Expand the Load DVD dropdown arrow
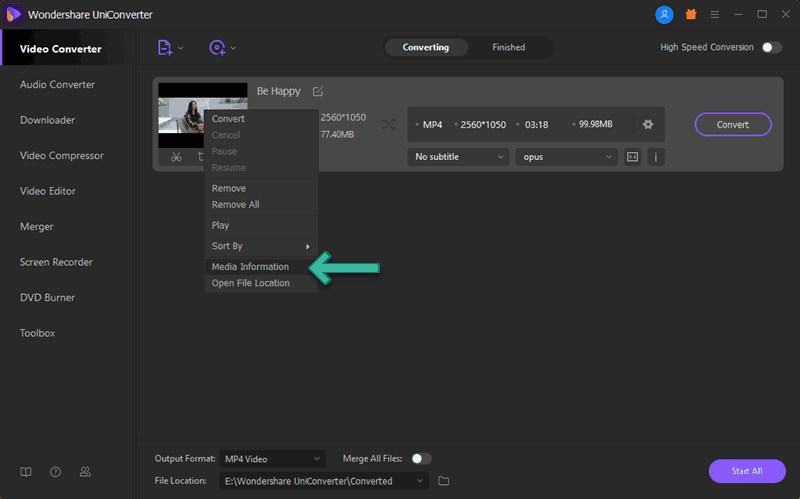 click(233, 48)
